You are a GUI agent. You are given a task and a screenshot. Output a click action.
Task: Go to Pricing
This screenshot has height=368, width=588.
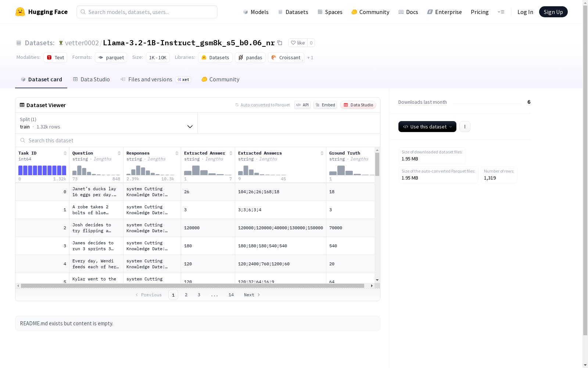coord(480,12)
